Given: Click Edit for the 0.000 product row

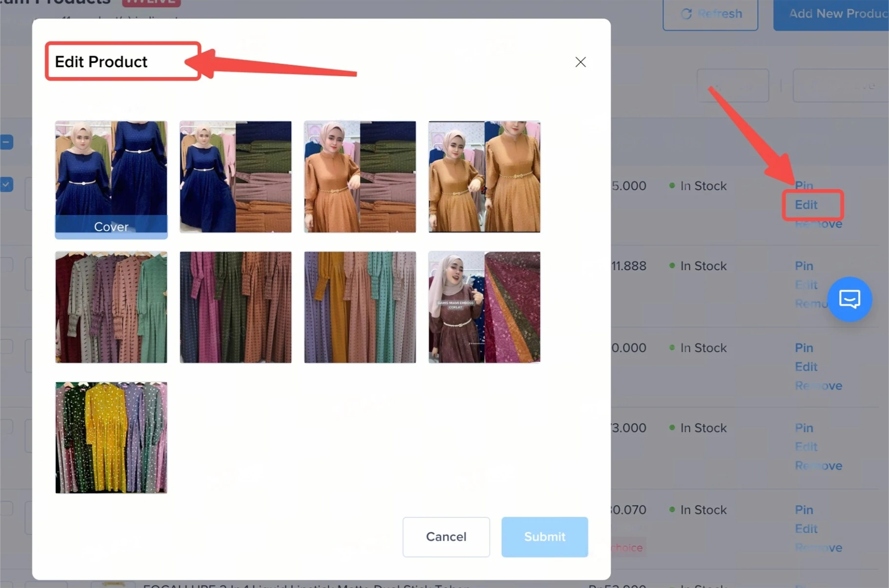Looking at the screenshot, I should click(x=806, y=367).
